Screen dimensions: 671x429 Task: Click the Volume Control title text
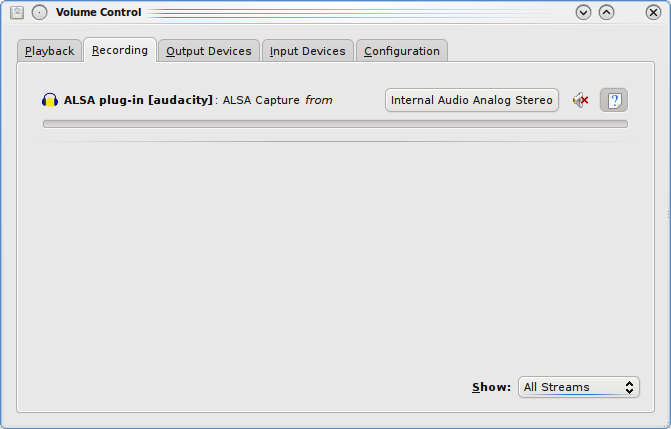[98, 12]
